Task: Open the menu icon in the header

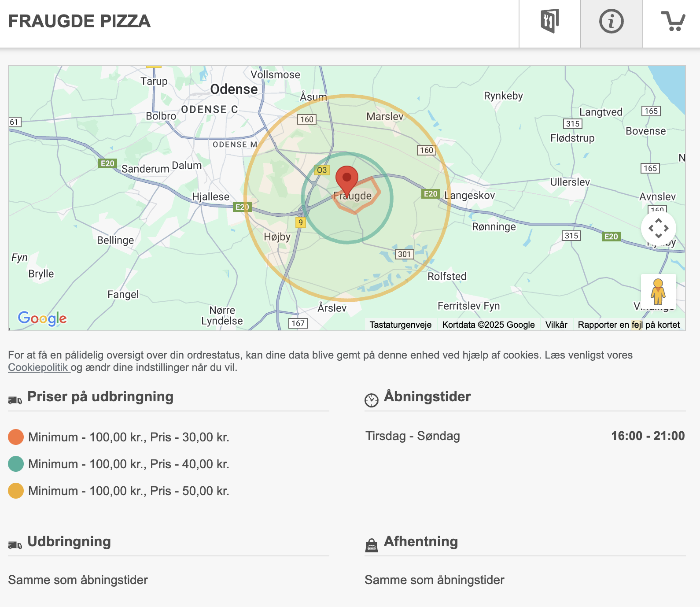Action: (550, 21)
